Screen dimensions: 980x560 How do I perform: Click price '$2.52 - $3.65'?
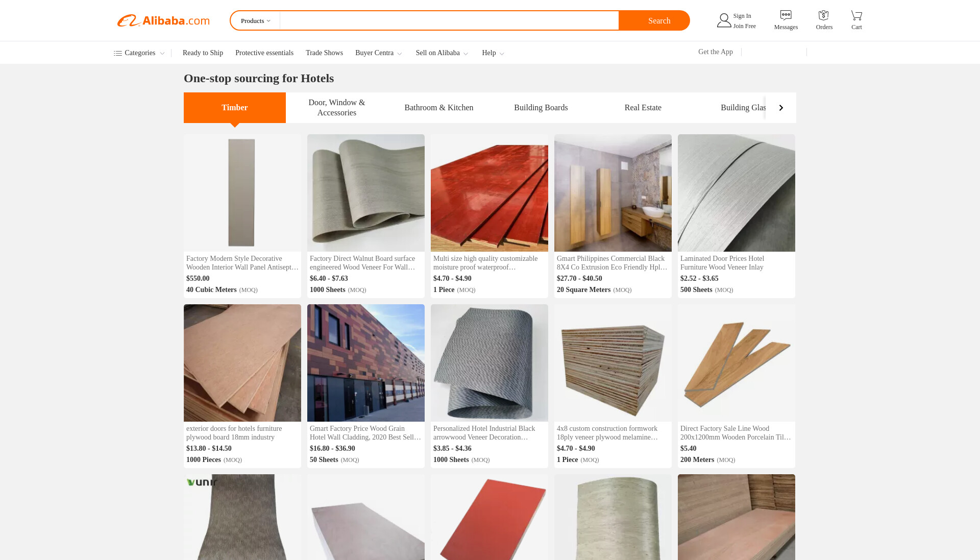[x=699, y=279]
